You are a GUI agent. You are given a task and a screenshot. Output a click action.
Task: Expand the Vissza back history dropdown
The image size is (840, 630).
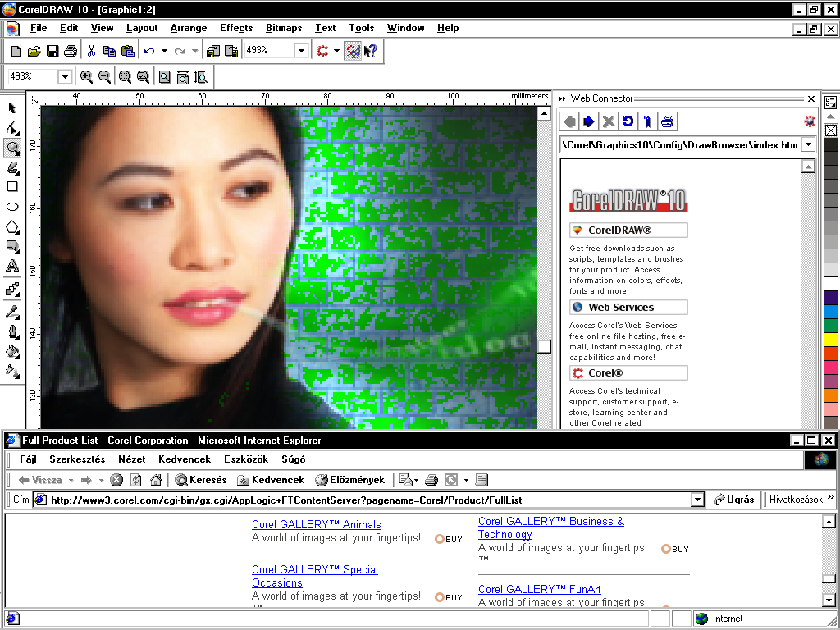tap(71, 481)
